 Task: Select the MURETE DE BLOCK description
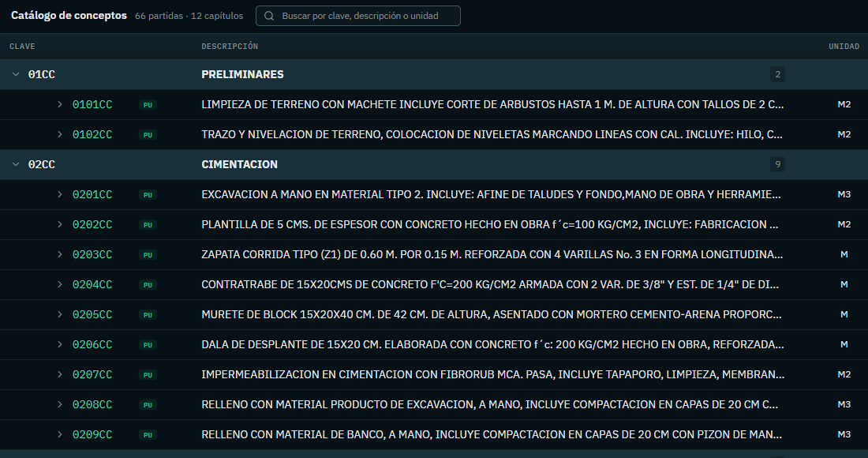pos(492,314)
